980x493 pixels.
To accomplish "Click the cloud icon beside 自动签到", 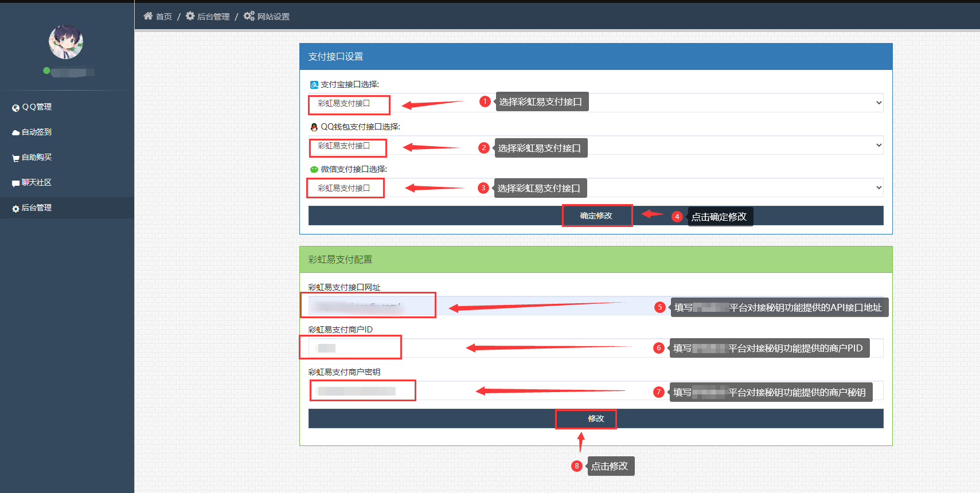I will [15, 132].
